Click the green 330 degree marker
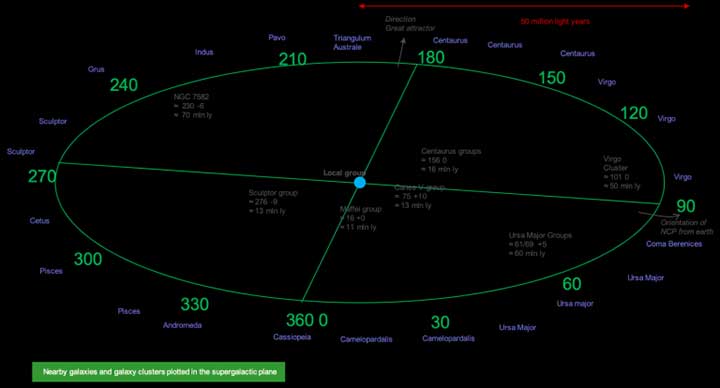This screenshot has height=388, width=720. [x=195, y=304]
